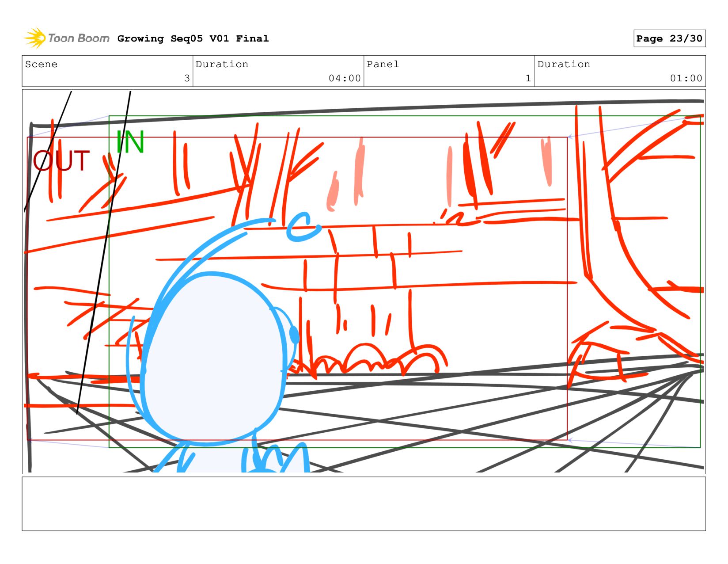
Task: Click the 'Duration' label beside Panel
Action: [564, 64]
